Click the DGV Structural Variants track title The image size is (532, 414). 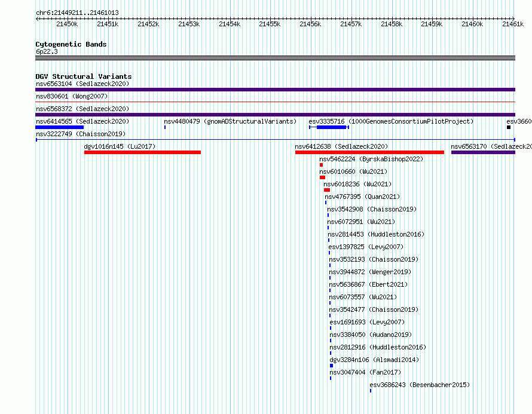click(x=84, y=76)
